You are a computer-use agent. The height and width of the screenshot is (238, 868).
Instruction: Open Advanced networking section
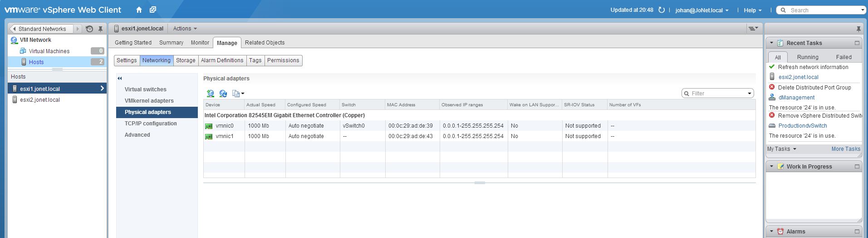[137, 135]
